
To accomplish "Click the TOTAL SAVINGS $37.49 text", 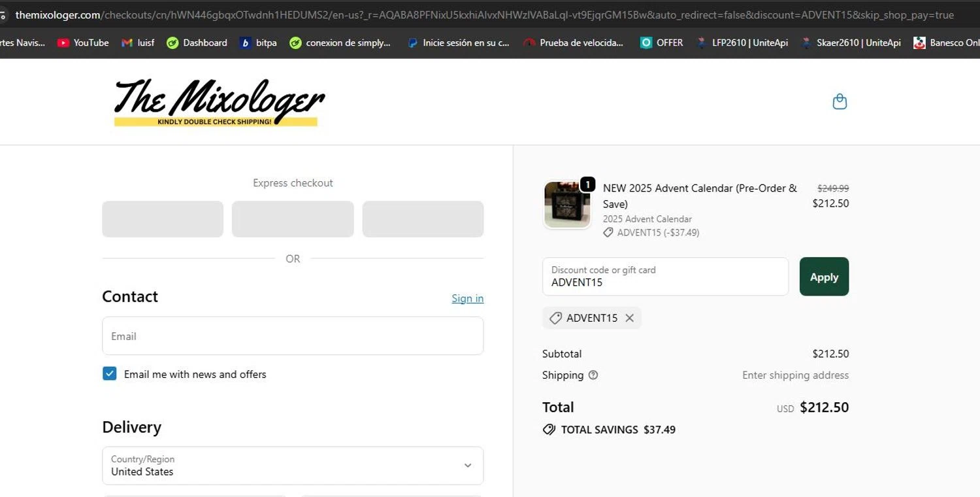I will coord(618,430).
